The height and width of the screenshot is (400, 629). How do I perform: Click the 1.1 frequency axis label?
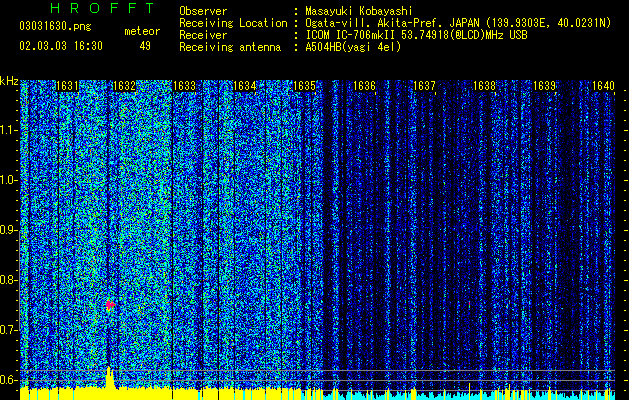tap(8, 130)
